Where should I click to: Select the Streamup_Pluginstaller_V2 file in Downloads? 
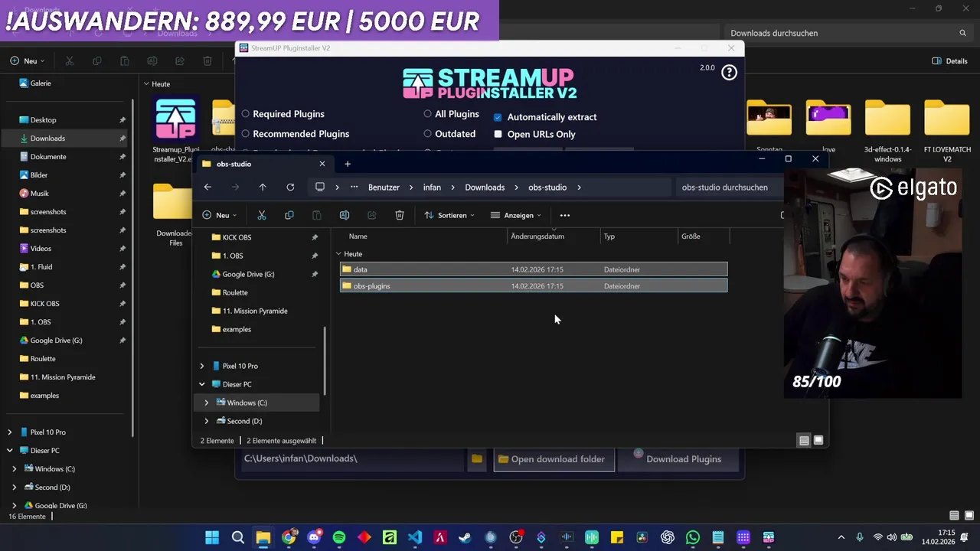175,130
